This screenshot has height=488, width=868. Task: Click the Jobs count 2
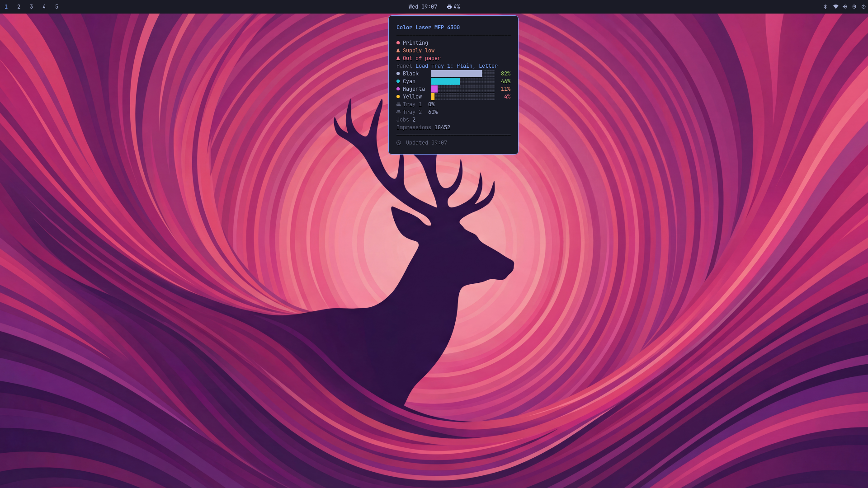414,120
